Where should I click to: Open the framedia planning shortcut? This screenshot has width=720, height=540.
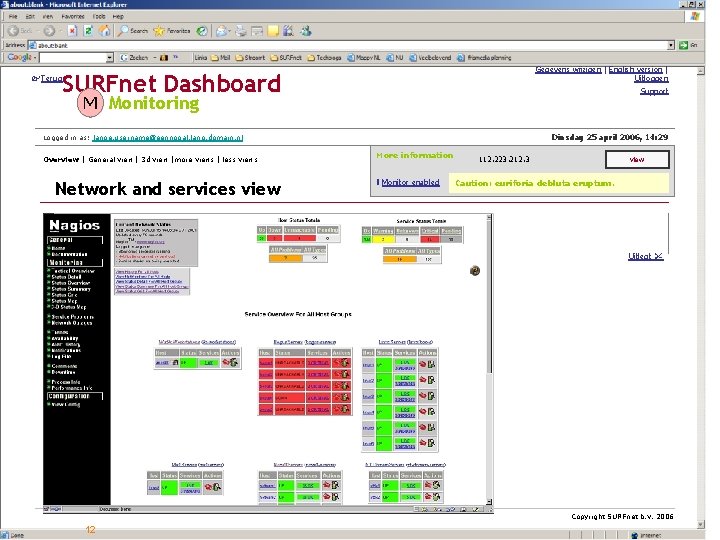484,58
